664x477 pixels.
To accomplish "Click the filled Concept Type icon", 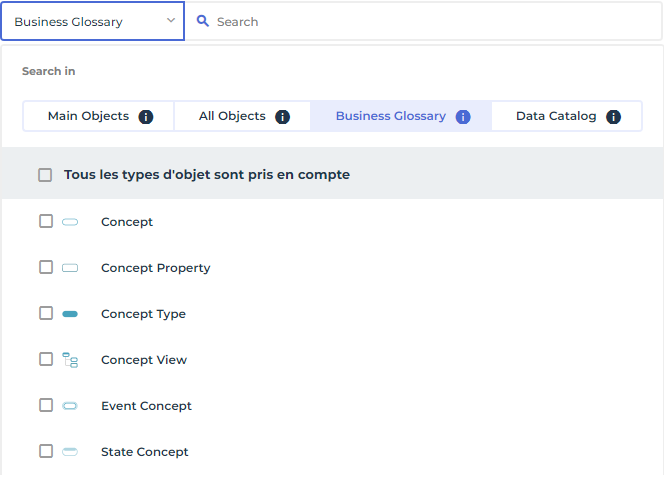I will (70, 314).
